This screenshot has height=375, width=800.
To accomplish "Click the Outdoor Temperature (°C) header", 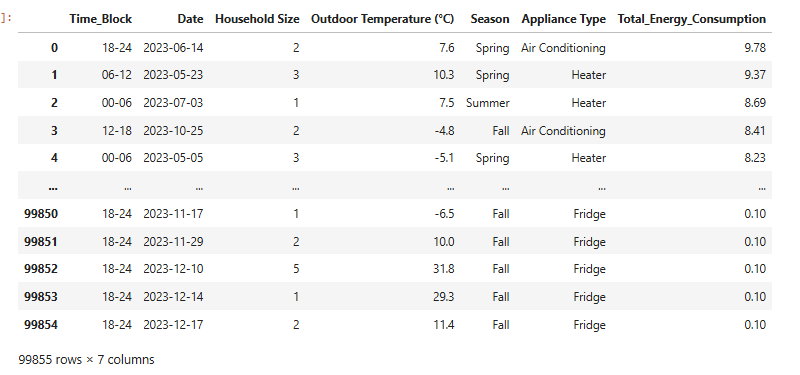I will click(383, 19).
